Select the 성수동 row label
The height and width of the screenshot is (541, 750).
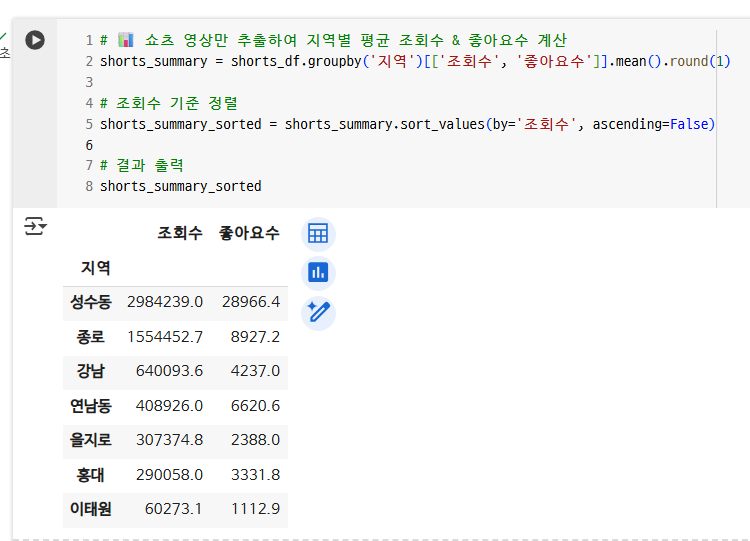point(91,302)
